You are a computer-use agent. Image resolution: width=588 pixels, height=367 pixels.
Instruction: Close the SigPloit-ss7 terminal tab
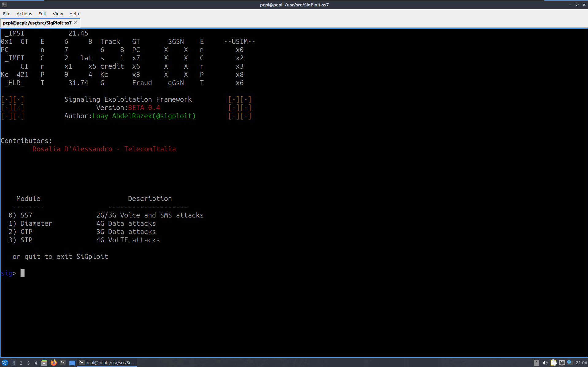(75, 23)
